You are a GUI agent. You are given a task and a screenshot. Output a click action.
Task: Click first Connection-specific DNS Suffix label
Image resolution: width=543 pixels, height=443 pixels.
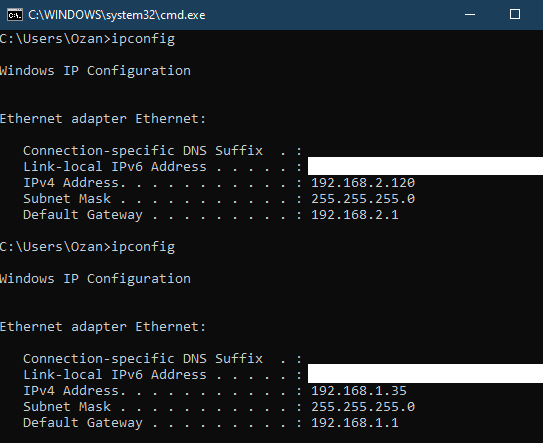point(143,151)
